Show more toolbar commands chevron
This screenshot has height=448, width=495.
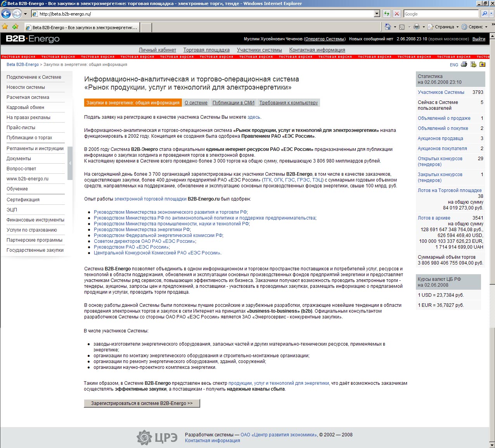(x=493, y=25)
